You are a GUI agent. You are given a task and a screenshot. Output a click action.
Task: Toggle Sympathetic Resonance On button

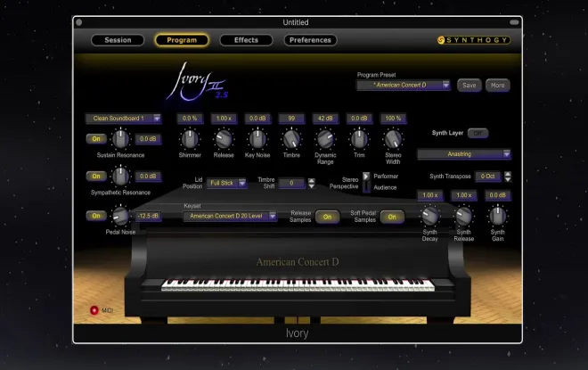[x=96, y=176]
